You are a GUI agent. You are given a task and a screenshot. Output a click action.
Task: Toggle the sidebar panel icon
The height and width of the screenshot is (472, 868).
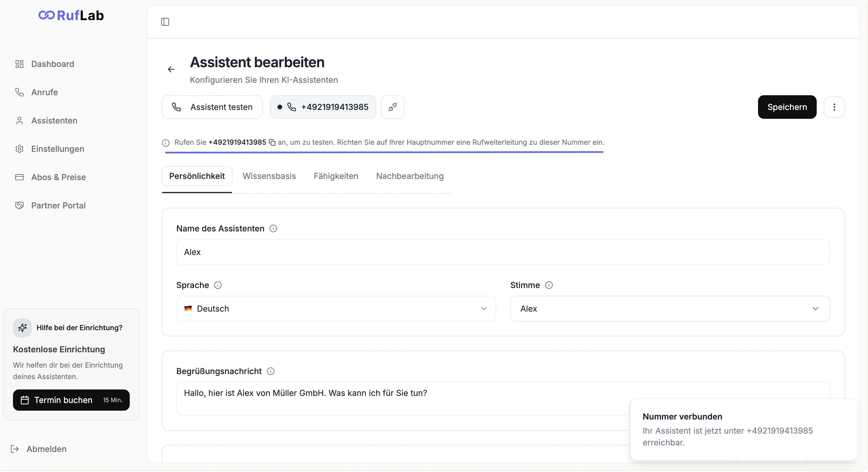(x=165, y=22)
